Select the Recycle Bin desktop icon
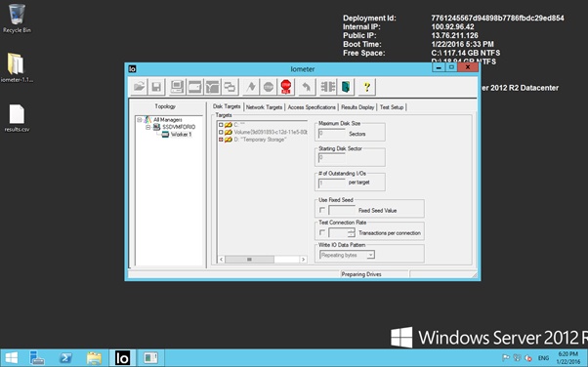The width and height of the screenshot is (588, 367). pyautogui.click(x=17, y=19)
